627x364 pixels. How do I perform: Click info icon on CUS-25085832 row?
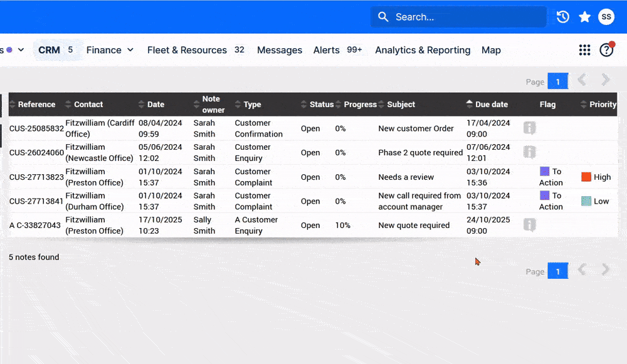[x=529, y=128]
